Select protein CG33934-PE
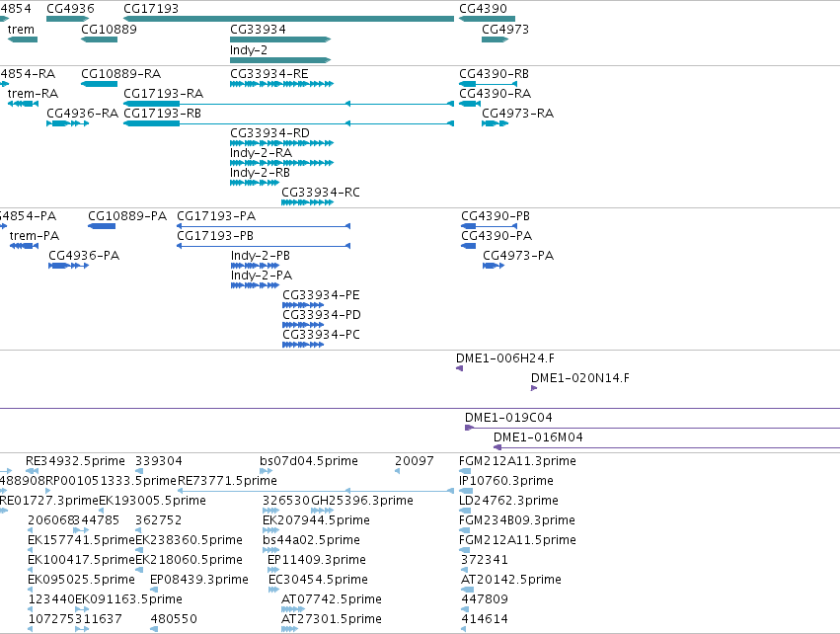 pyautogui.click(x=303, y=305)
